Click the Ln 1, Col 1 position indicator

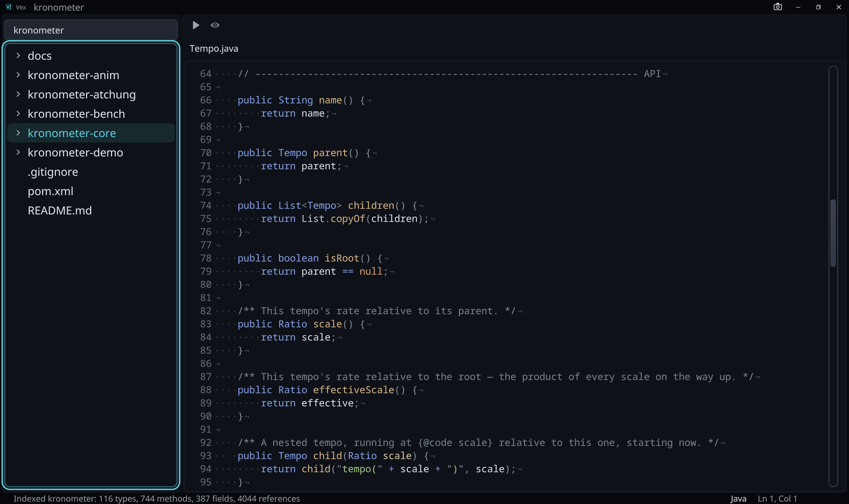(x=777, y=498)
